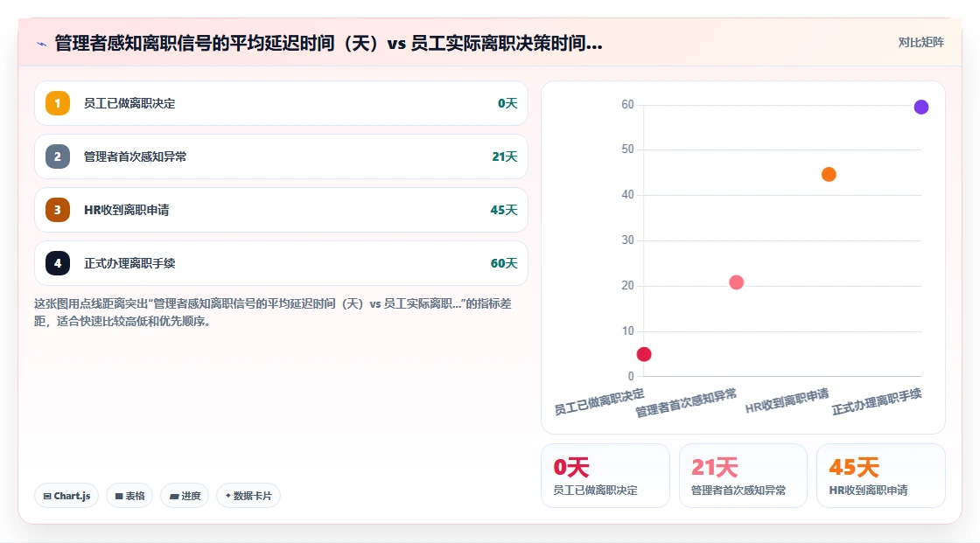Click the 0天 value in row one

click(x=507, y=103)
